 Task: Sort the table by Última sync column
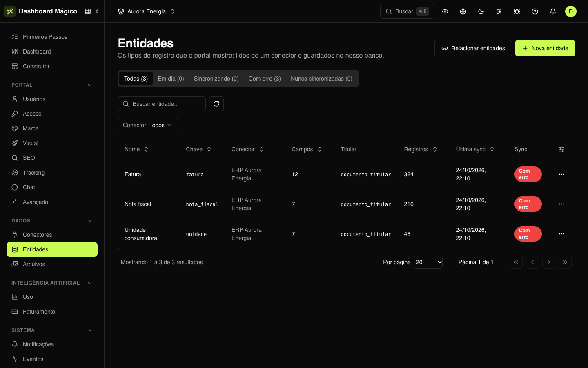[475, 149]
